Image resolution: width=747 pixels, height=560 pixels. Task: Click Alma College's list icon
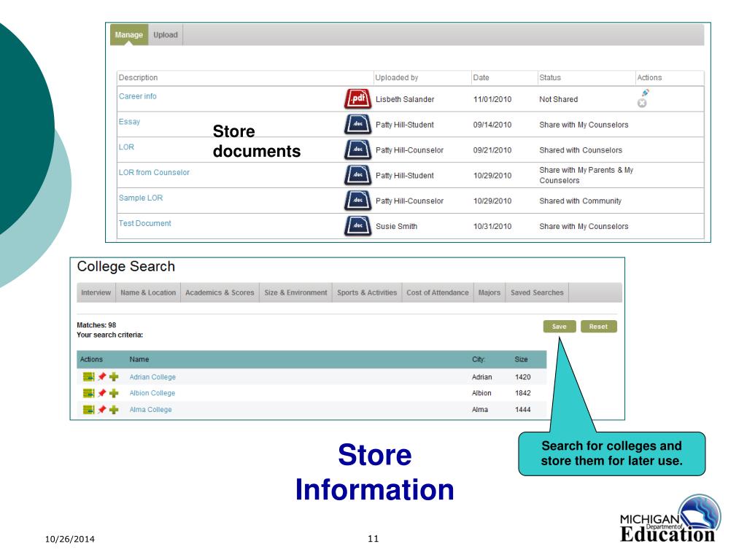point(88,410)
